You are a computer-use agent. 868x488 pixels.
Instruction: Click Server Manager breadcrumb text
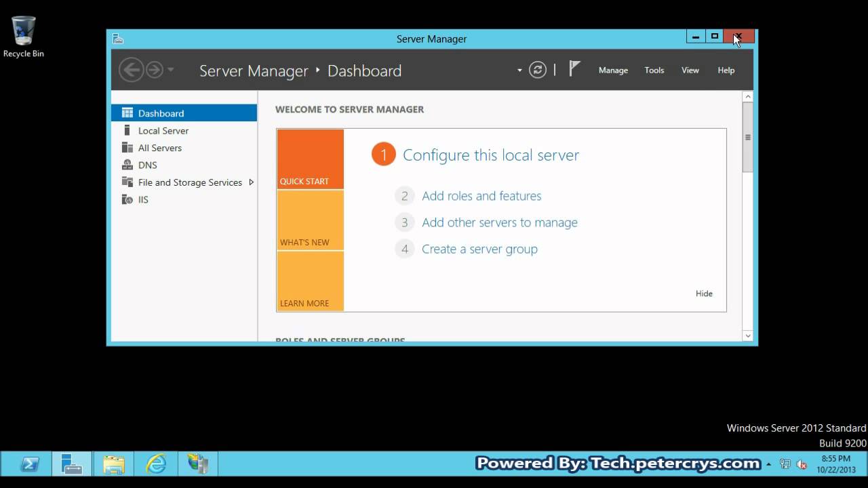pyautogui.click(x=254, y=70)
